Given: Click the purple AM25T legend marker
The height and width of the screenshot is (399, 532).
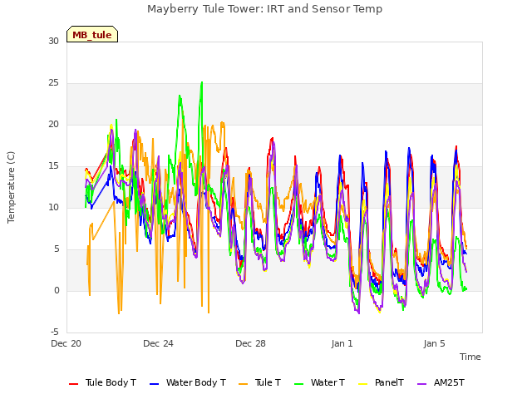Looking at the screenshot, I should [421, 384].
